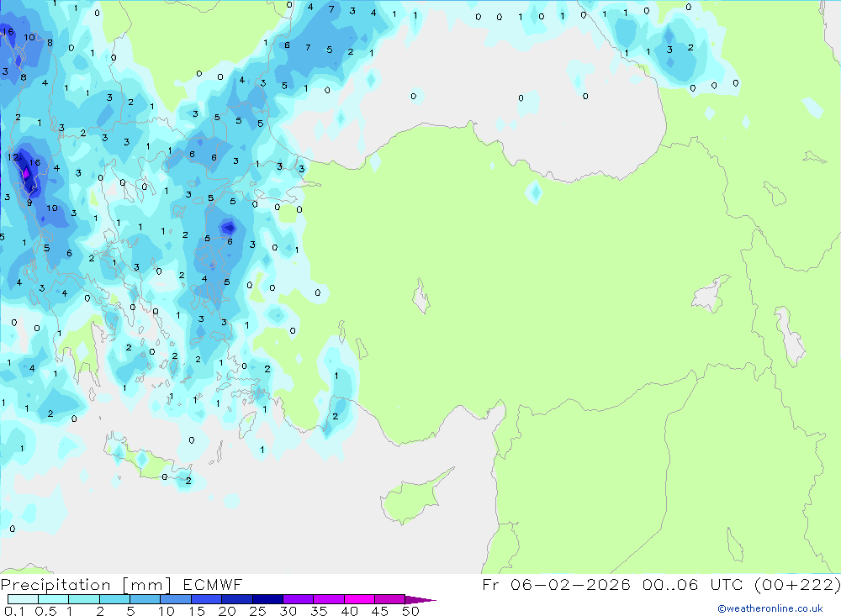Select the forecast date 'Fr 06-02-2026 00..06 UTC (00+222)'

(661, 584)
